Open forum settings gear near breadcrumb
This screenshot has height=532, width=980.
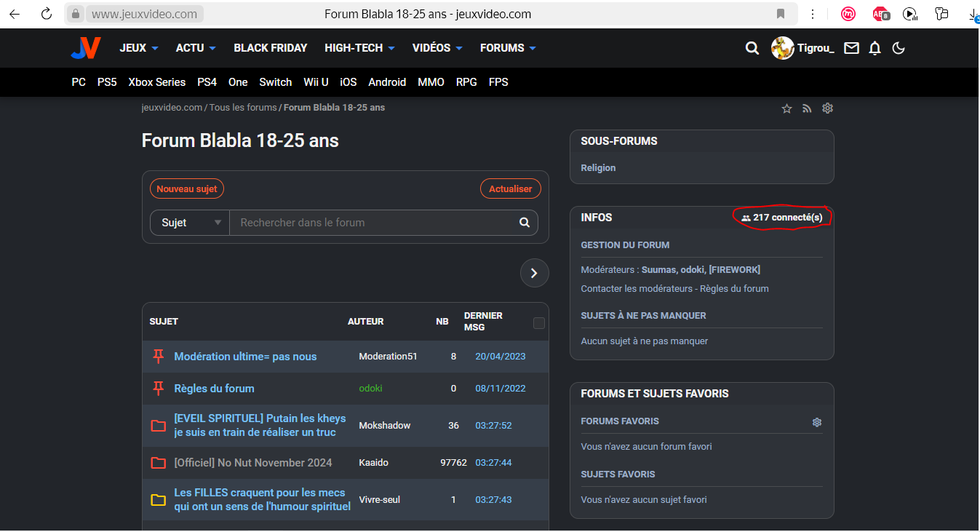(x=827, y=108)
